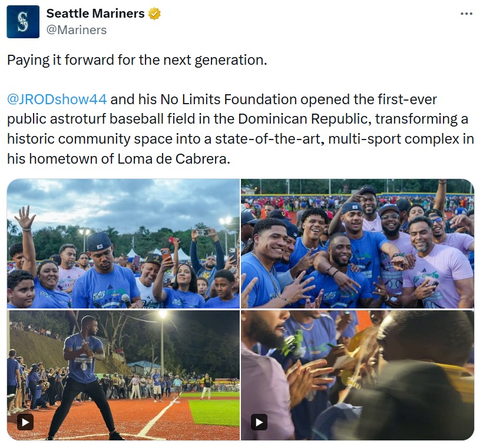This screenshot has height=448, width=483.
Task: Click the Seattle Mariners display name
Action: pos(95,14)
